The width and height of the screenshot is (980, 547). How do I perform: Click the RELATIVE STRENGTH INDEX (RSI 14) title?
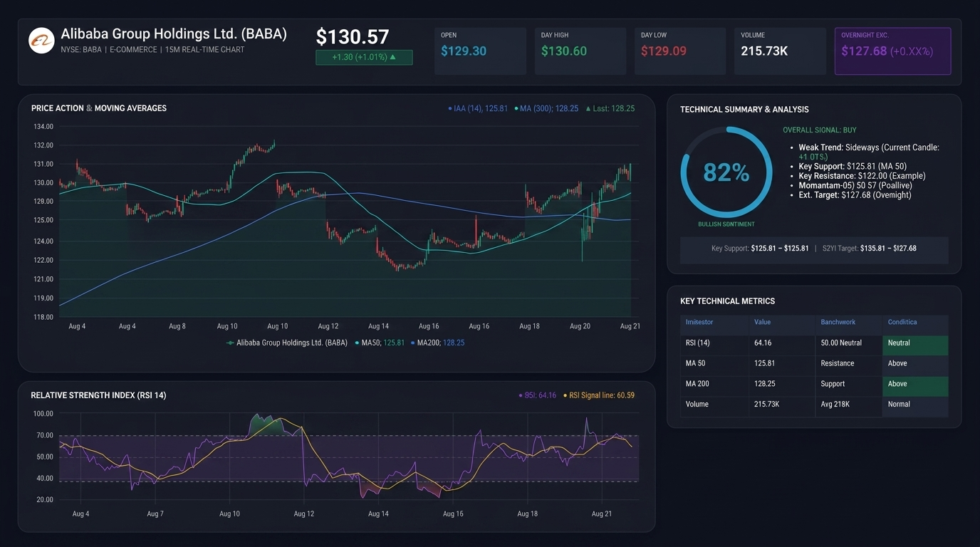[x=98, y=395]
